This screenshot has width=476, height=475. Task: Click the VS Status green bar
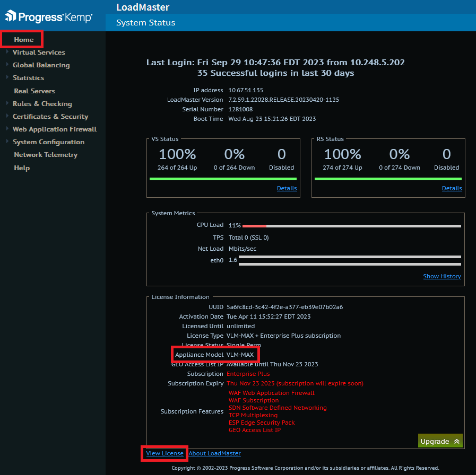point(223,179)
